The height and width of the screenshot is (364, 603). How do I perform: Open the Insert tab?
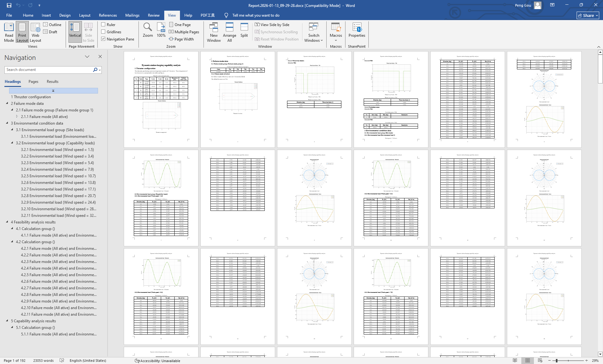pos(46,15)
